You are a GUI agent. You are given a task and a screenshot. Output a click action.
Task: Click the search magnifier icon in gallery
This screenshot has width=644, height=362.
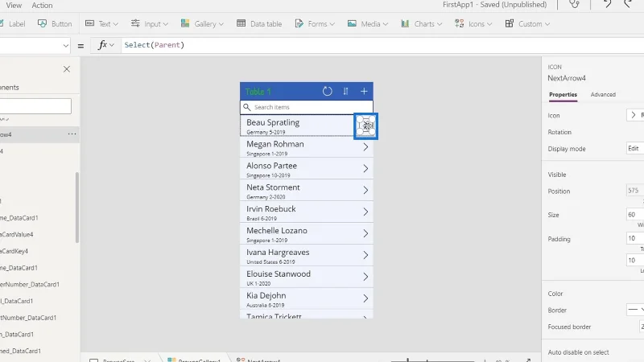(247, 107)
